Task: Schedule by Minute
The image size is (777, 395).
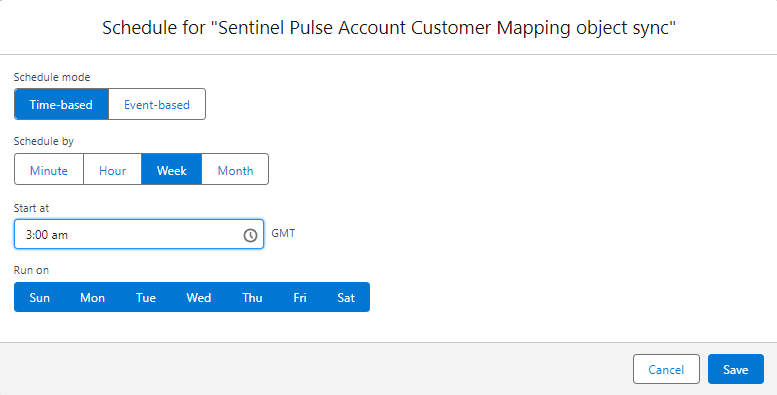Action: [49, 169]
